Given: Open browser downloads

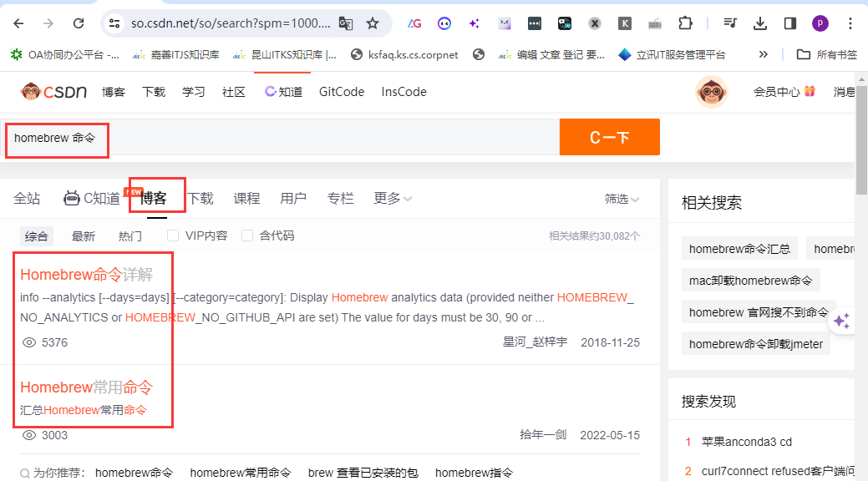Looking at the screenshot, I should click(760, 23).
